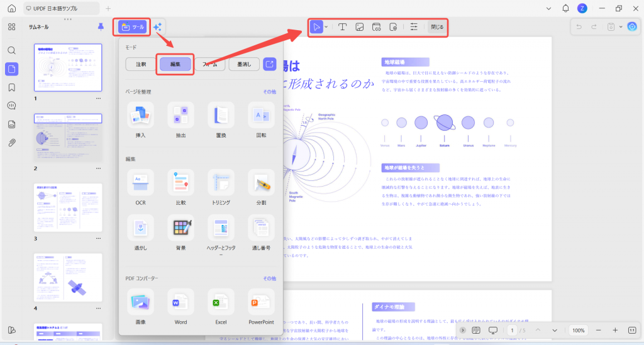
Task: Open the grid view sidebar icon
Action: tap(11, 27)
